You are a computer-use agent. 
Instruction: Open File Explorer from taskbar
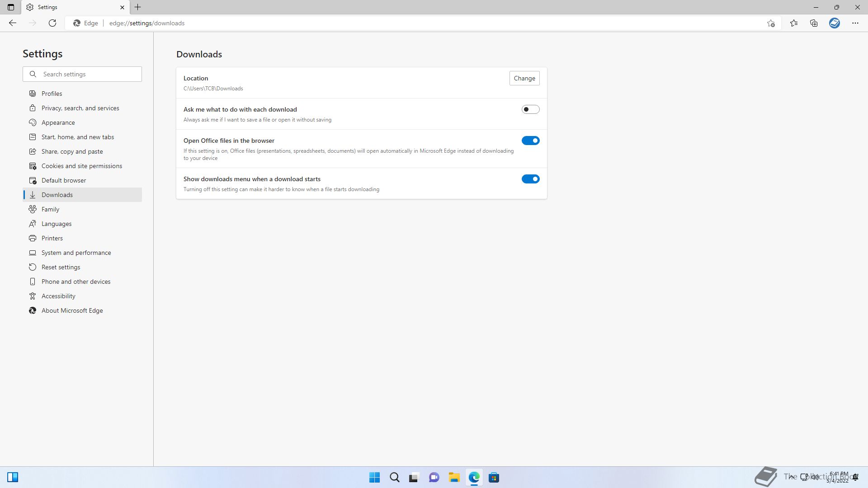pos(454,477)
